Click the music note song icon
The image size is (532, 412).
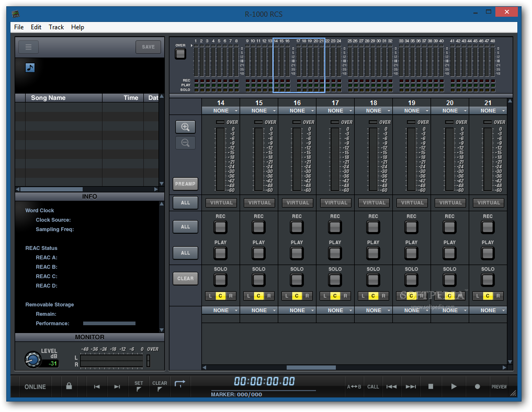(x=30, y=67)
